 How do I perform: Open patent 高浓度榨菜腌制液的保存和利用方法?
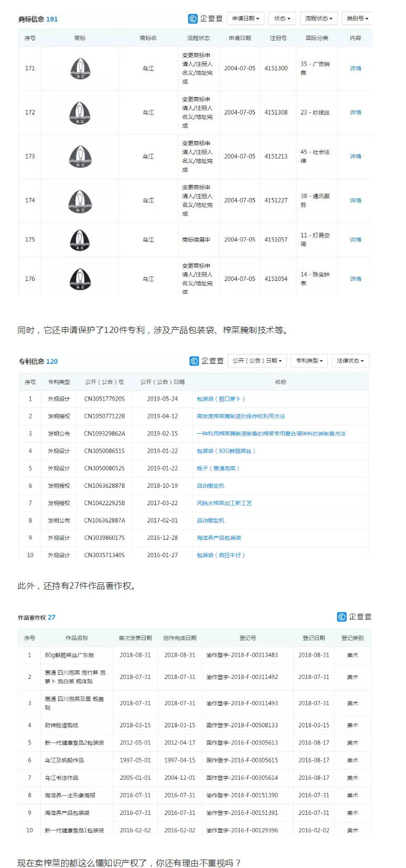(241, 416)
